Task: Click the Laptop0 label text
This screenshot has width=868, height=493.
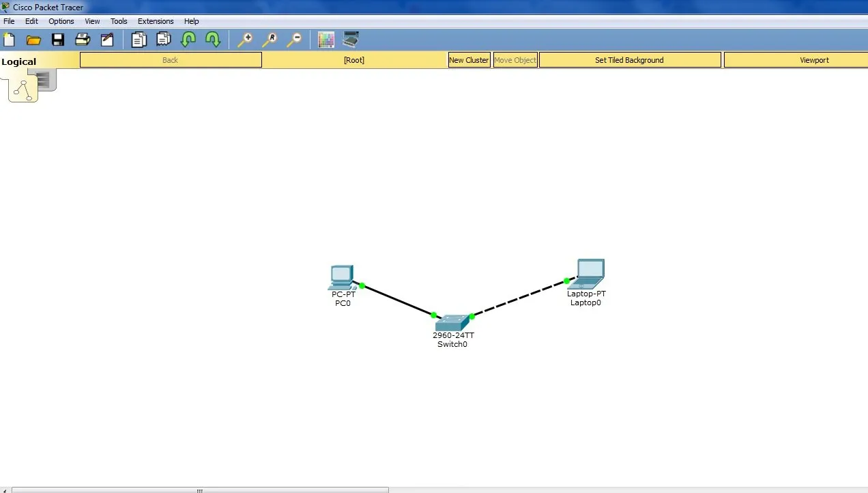Action: pyautogui.click(x=585, y=302)
